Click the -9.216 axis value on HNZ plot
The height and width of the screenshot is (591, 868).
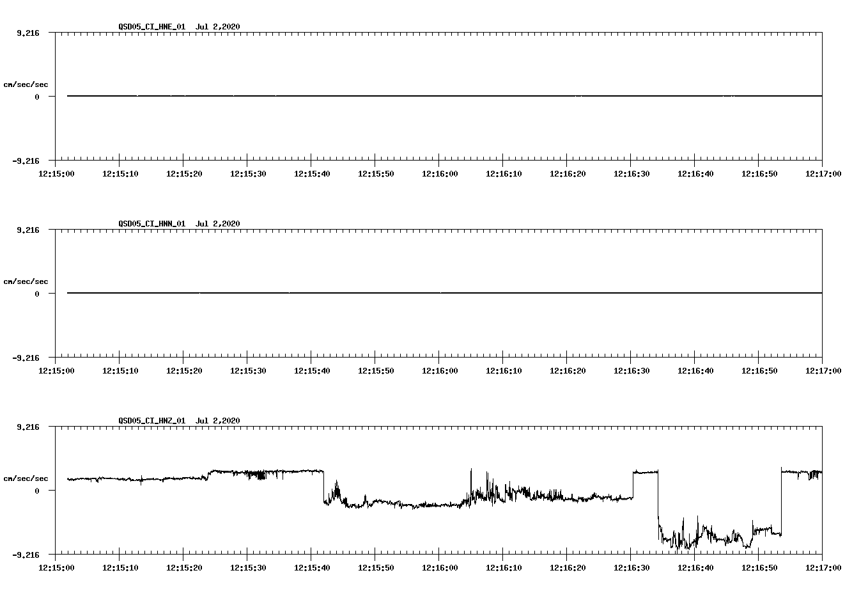pyautogui.click(x=26, y=555)
